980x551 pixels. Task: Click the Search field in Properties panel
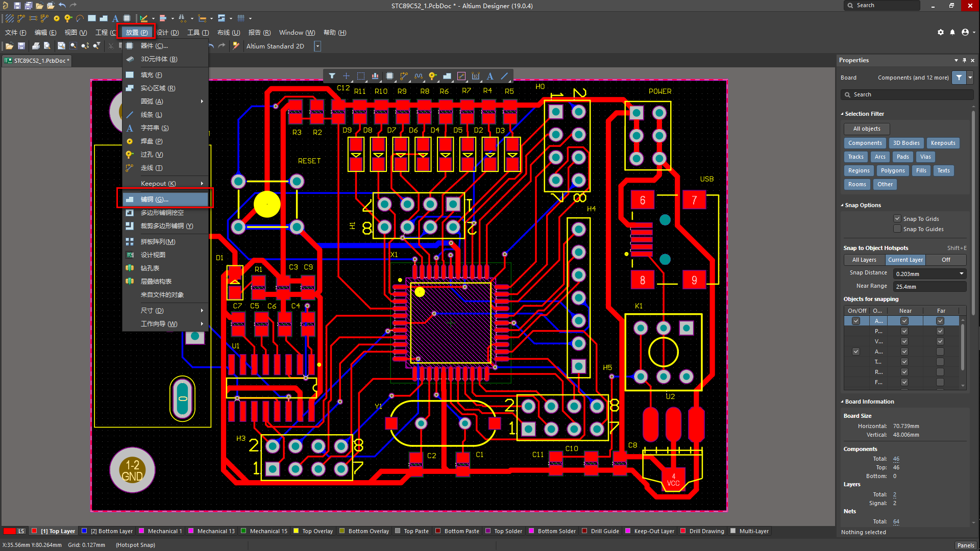(906, 94)
